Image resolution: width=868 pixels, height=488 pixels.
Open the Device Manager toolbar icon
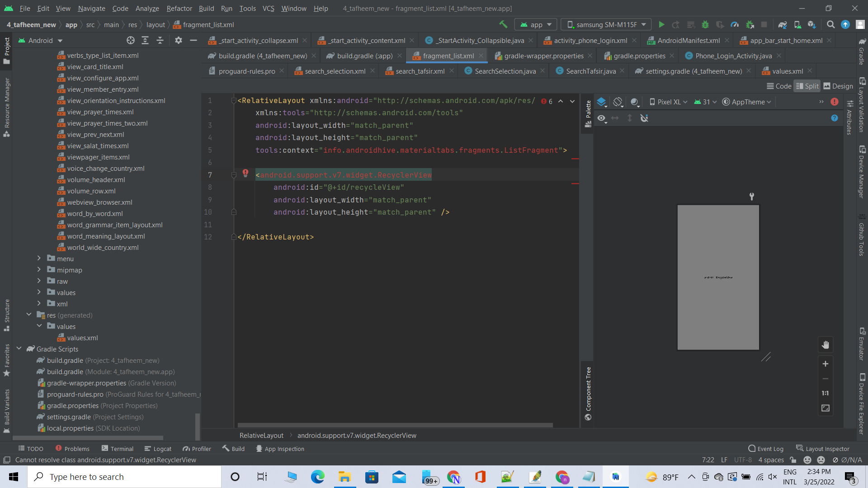pos(797,24)
